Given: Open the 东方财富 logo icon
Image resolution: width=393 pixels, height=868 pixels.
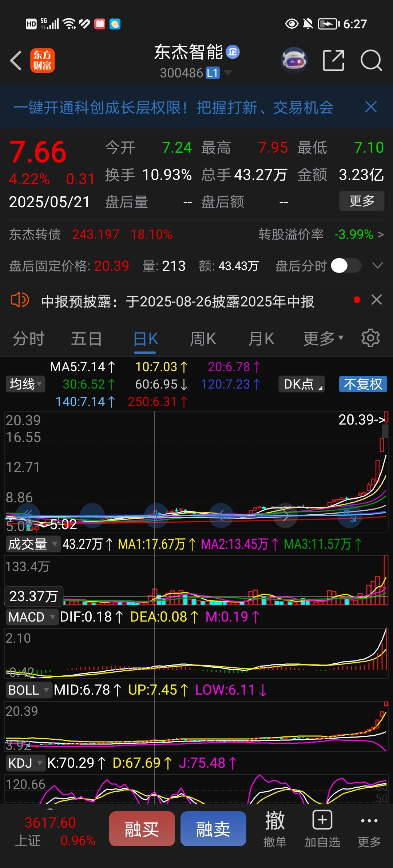Looking at the screenshot, I should point(43,60).
